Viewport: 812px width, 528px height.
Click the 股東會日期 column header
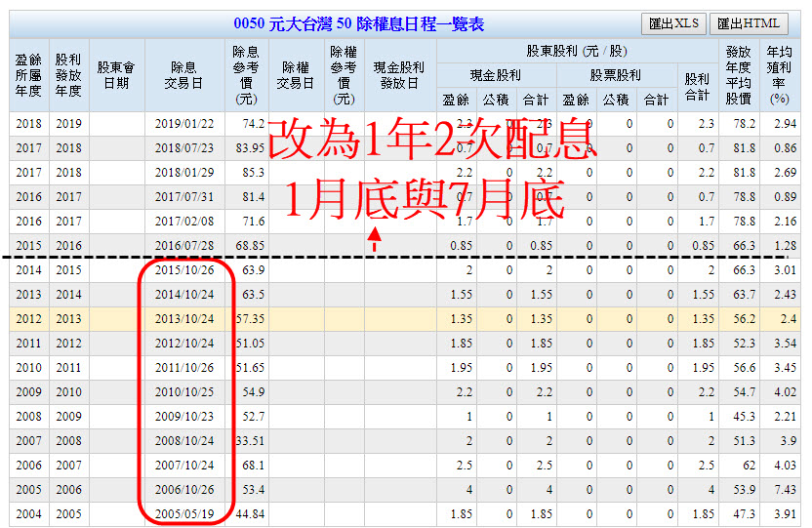(x=116, y=75)
